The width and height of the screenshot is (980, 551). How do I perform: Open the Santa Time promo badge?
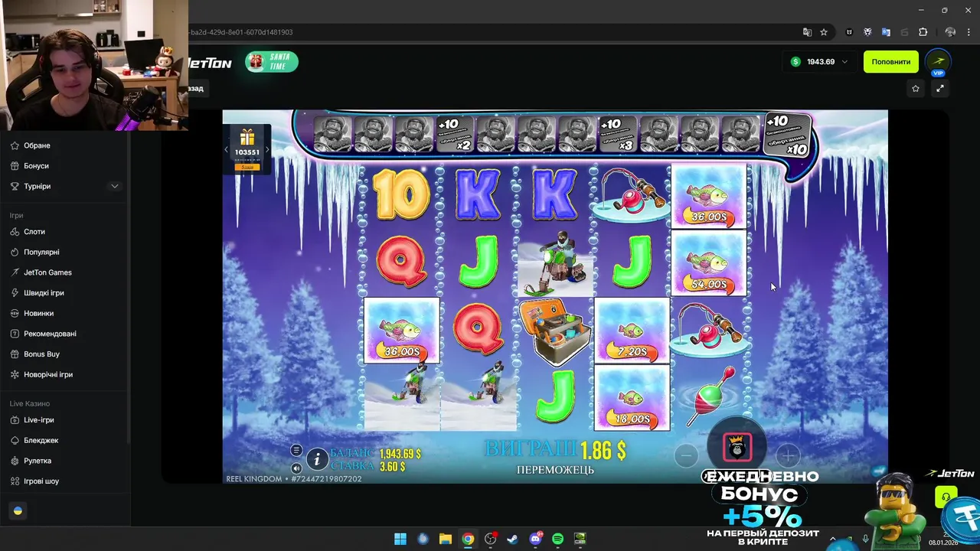coord(272,62)
